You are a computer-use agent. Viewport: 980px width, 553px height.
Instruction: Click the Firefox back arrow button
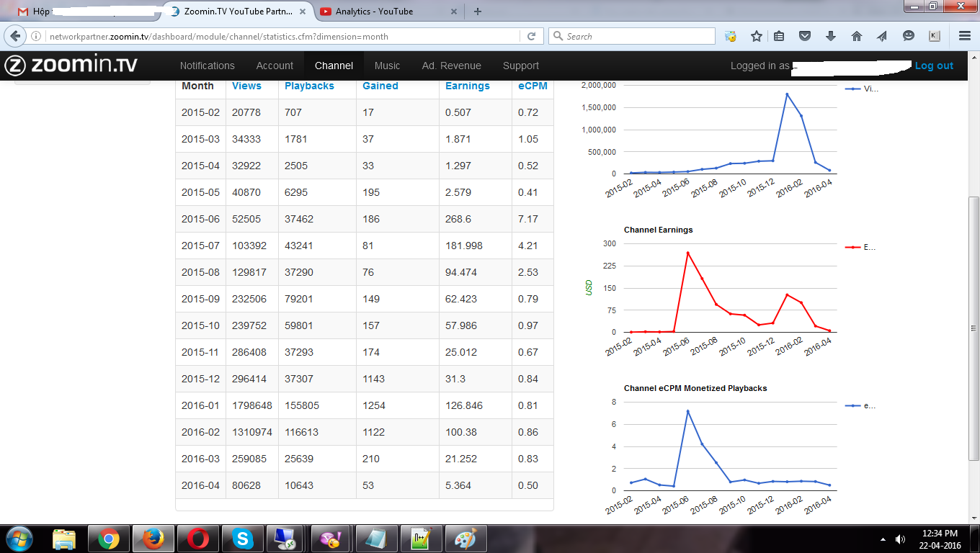pyautogui.click(x=14, y=36)
